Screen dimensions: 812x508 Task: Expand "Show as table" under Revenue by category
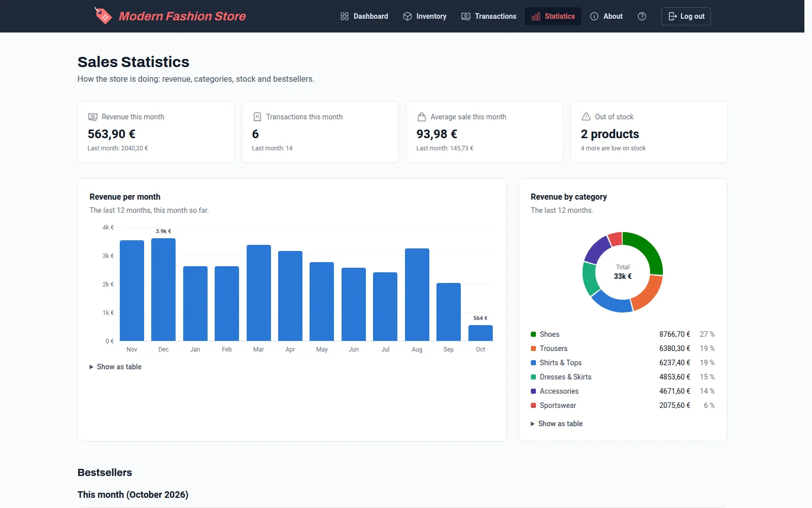pos(557,424)
